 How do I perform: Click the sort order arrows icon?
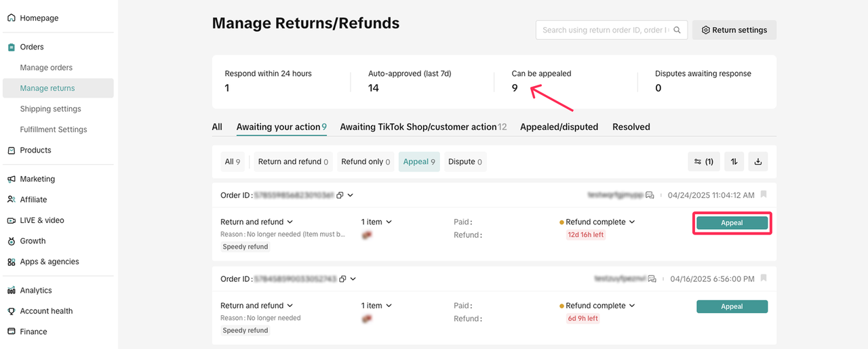click(x=734, y=162)
